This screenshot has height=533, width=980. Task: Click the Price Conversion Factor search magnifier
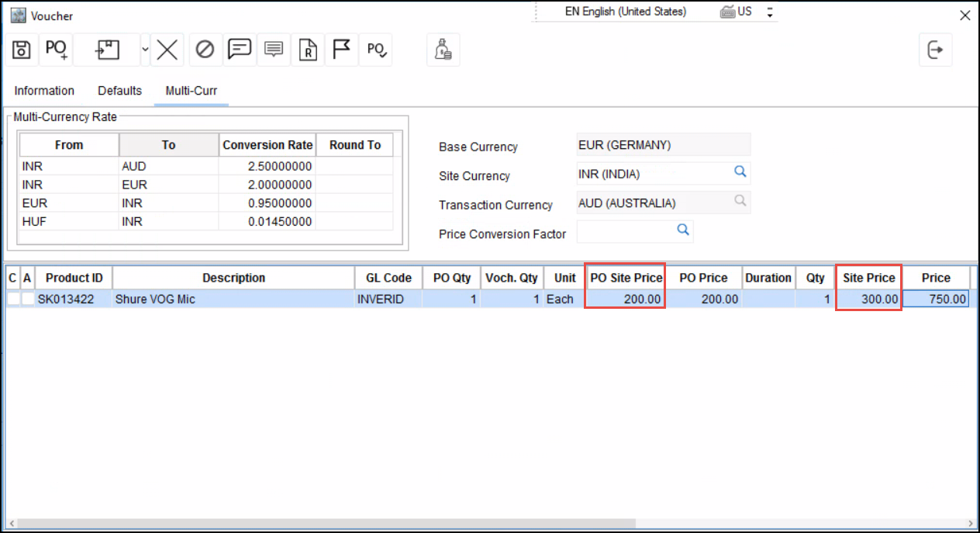click(x=683, y=230)
